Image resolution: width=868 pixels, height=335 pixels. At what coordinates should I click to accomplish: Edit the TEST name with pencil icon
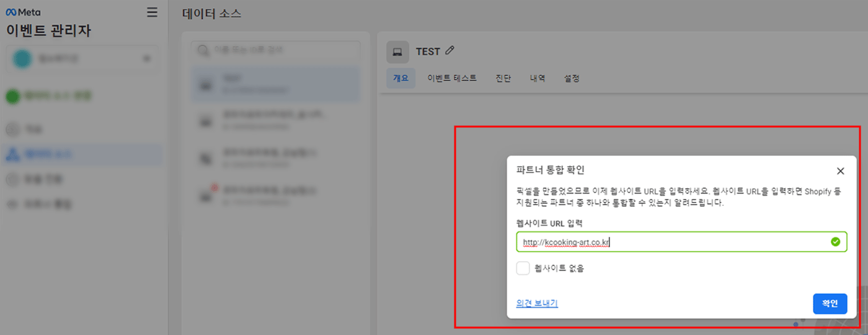(451, 51)
